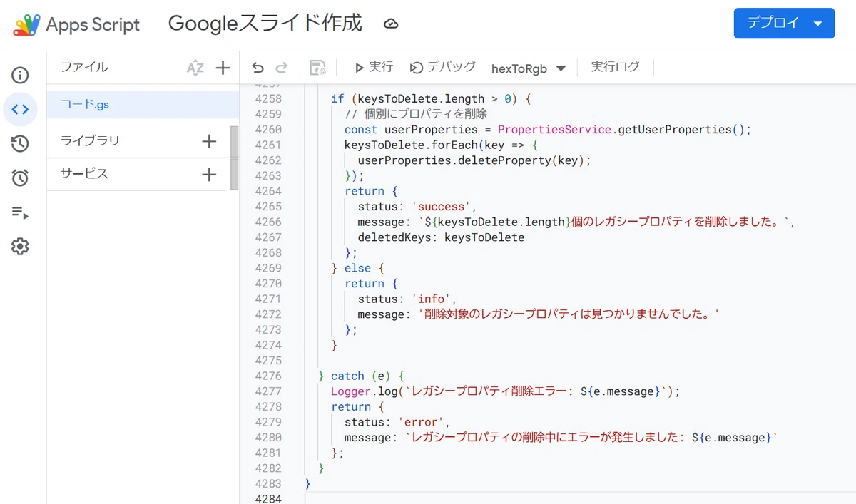Undo the last edit

258,68
